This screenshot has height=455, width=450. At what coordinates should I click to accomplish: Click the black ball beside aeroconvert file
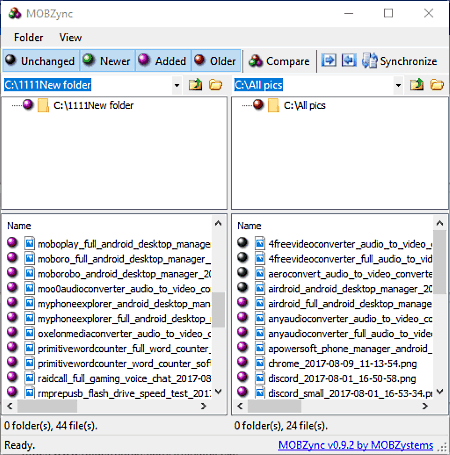243,272
